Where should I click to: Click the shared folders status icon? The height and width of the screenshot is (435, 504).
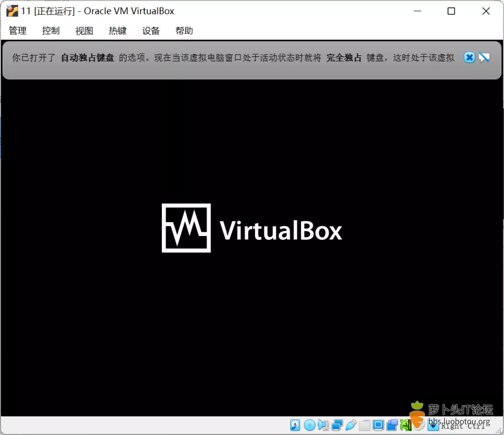click(364, 425)
